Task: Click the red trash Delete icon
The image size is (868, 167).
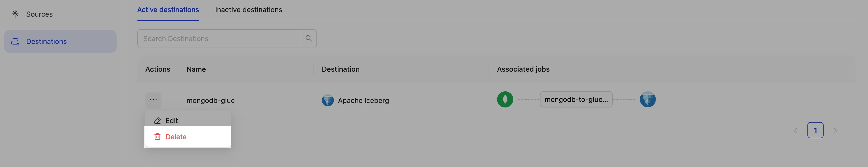Action: tap(157, 137)
